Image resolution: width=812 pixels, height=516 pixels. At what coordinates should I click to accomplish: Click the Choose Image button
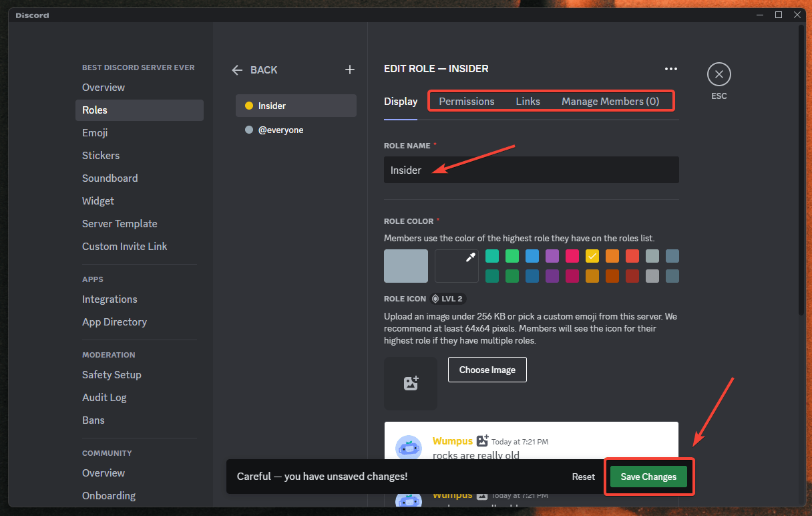coord(487,370)
